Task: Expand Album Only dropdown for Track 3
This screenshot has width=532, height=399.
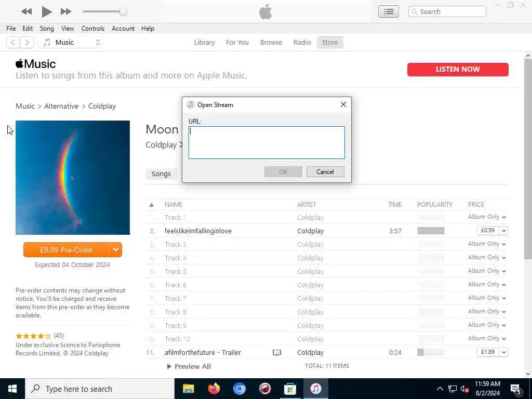Action: click(504, 244)
